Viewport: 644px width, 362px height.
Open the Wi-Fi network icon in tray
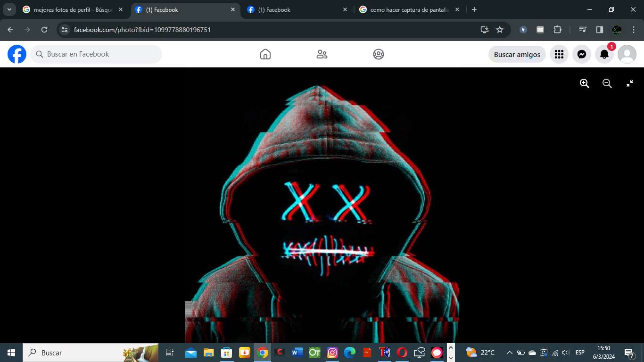pyautogui.click(x=555, y=353)
